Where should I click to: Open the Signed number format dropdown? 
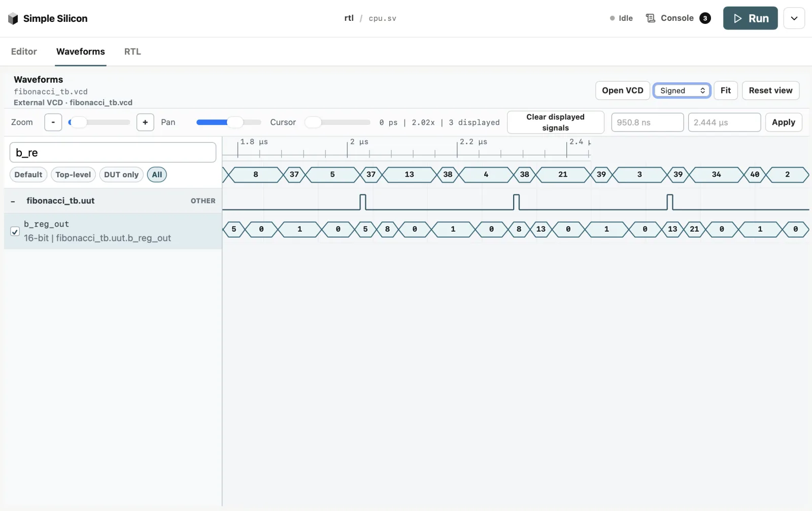pyautogui.click(x=682, y=90)
